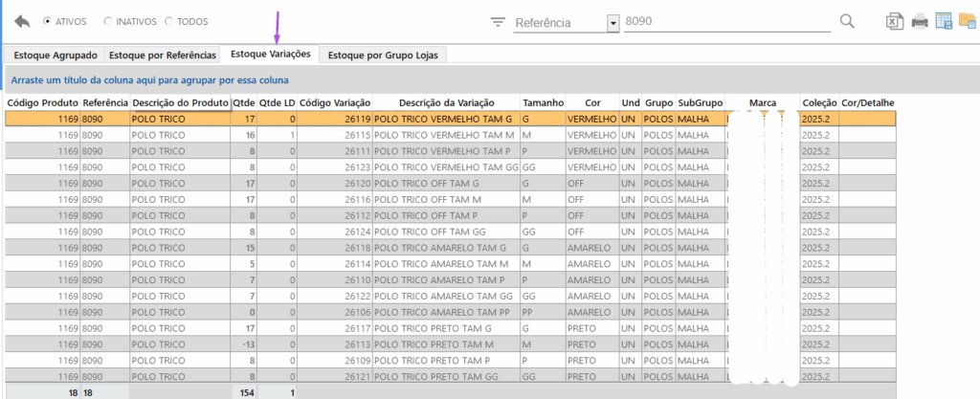Screen dimensions: 980x399
Task: Click the save grid layout icon
Action: tap(944, 21)
